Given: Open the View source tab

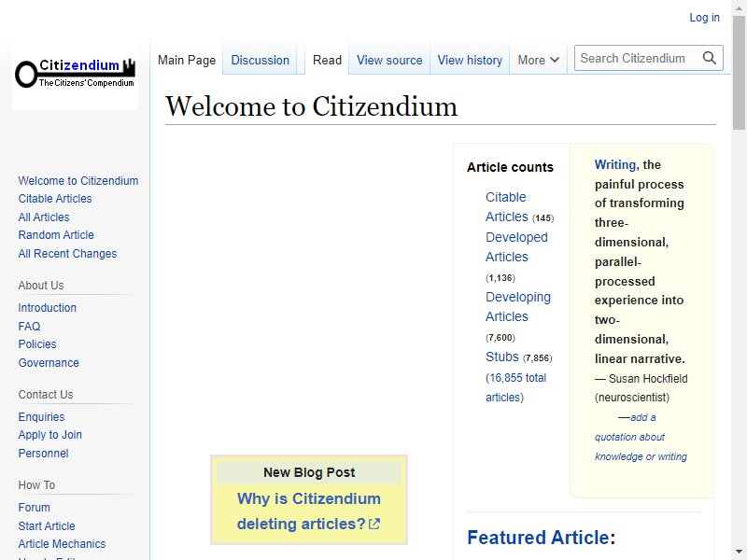Looking at the screenshot, I should (389, 60).
